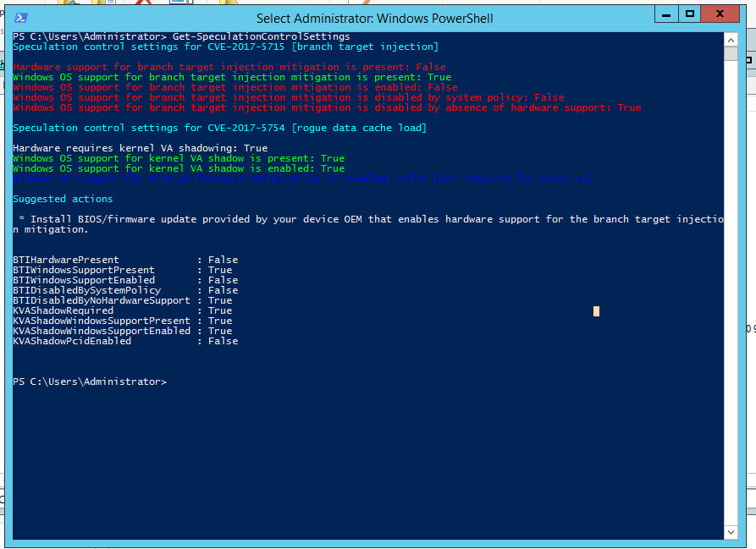Click the 'mitigation is enabled: False' line
The image size is (756, 549).
(x=235, y=87)
